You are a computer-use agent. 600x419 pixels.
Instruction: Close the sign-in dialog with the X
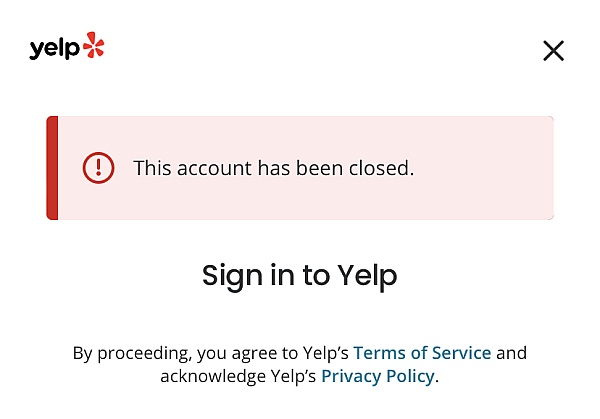pyautogui.click(x=553, y=51)
